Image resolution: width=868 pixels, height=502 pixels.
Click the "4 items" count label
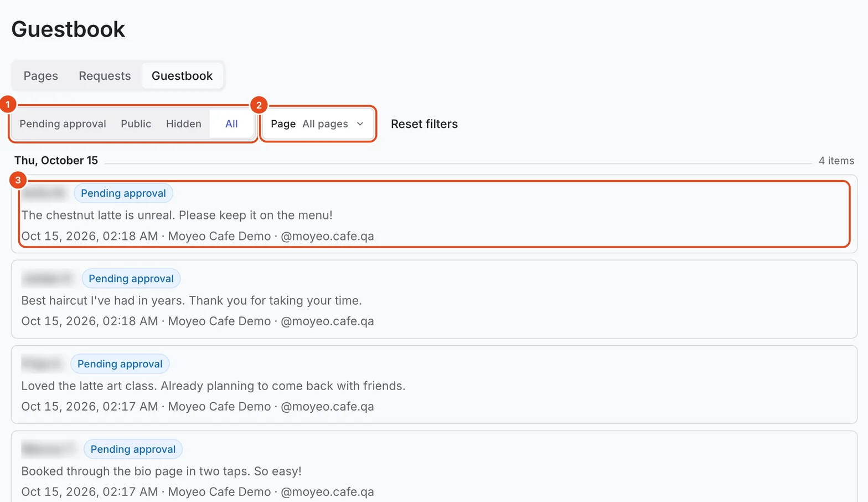coord(836,161)
